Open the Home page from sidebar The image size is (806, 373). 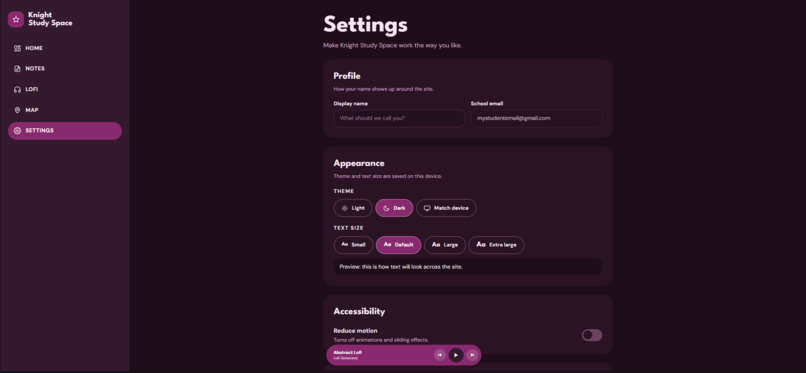65,48
